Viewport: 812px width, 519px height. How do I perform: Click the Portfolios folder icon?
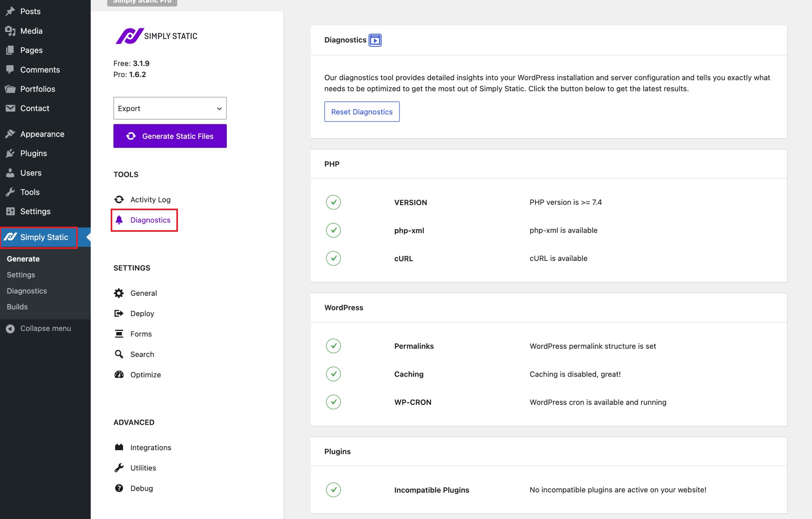point(10,89)
